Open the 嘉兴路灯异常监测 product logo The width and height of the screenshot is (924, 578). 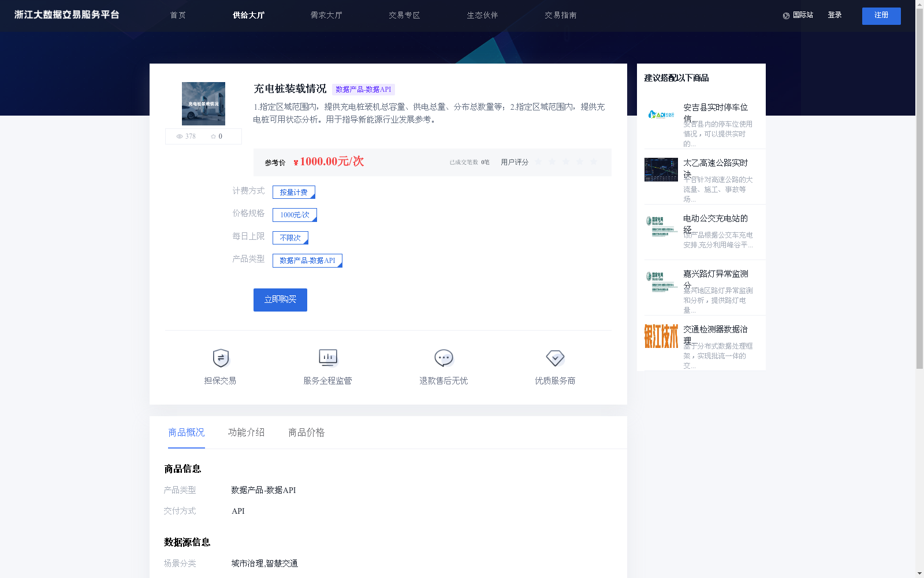pyautogui.click(x=661, y=281)
